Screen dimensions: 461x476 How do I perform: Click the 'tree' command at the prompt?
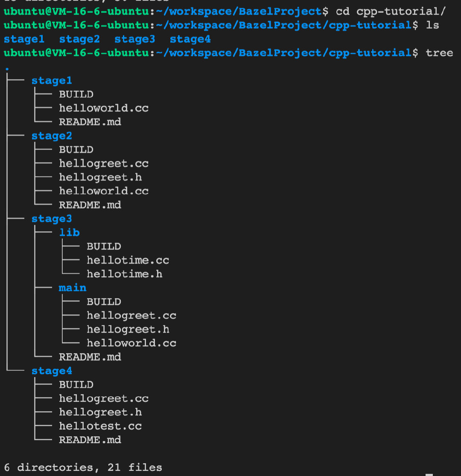tap(439, 53)
